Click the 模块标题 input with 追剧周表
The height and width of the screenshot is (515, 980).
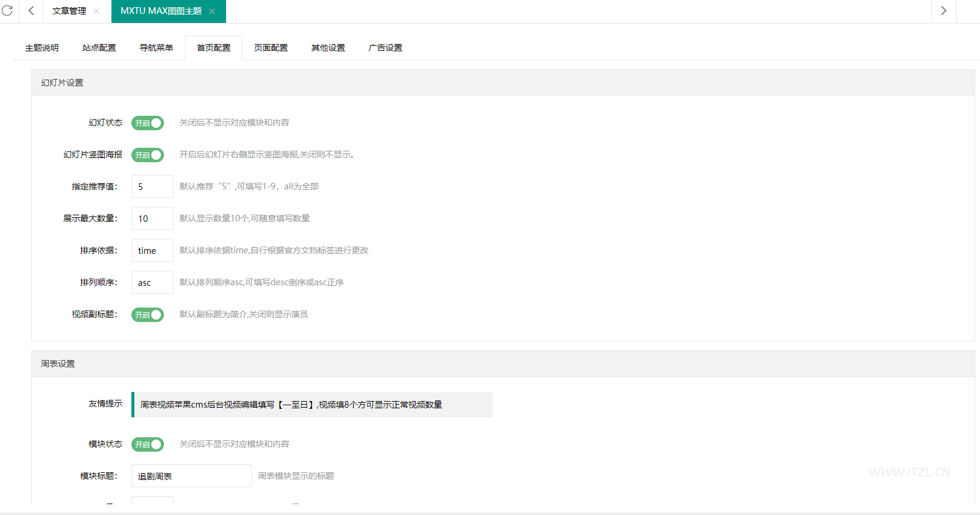click(192, 476)
